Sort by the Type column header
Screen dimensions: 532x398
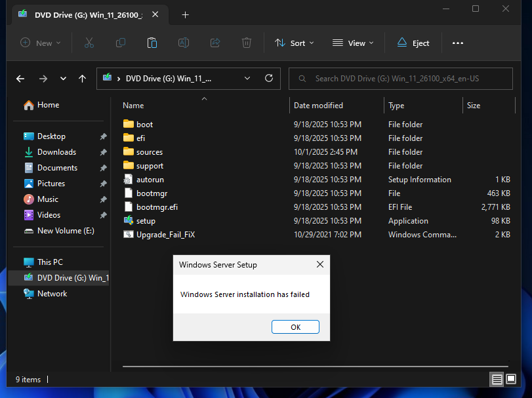click(396, 106)
